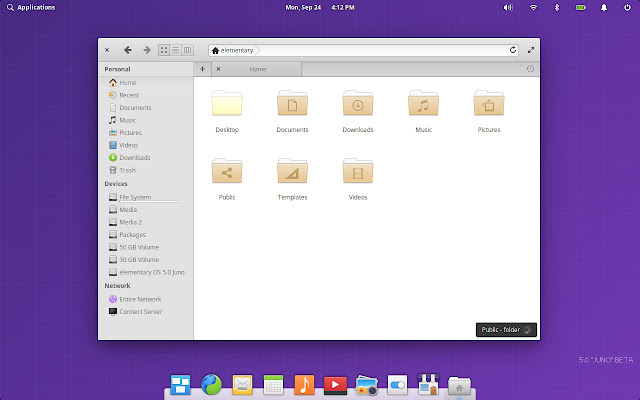Open the closed tabs history icon
This screenshot has height=400, width=640.
pos(530,69)
